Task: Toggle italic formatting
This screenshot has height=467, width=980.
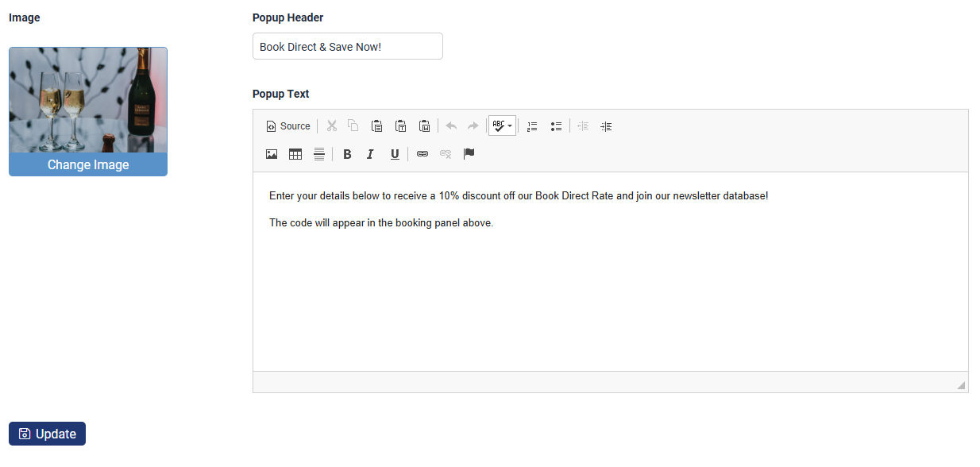Action: [370, 154]
